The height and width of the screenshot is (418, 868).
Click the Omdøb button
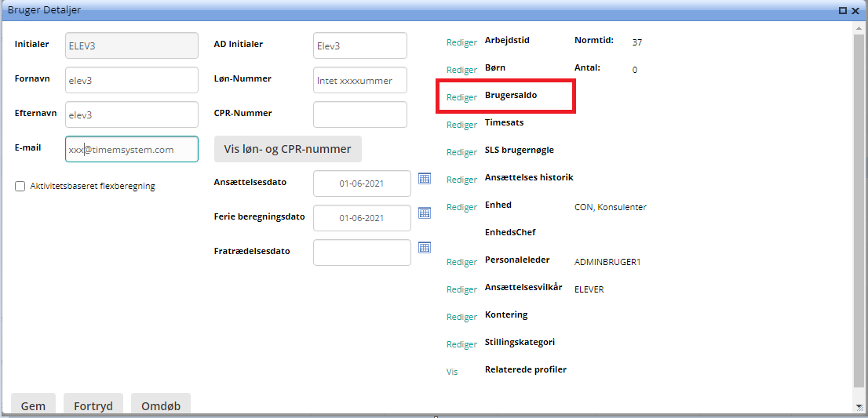tap(160, 405)
